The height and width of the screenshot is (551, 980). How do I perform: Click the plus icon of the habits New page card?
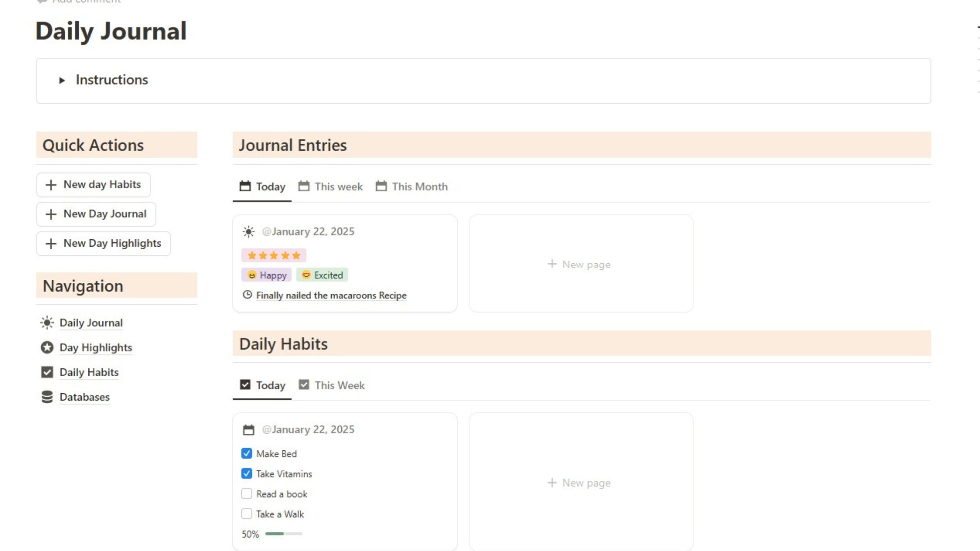[x=552, y=483]
